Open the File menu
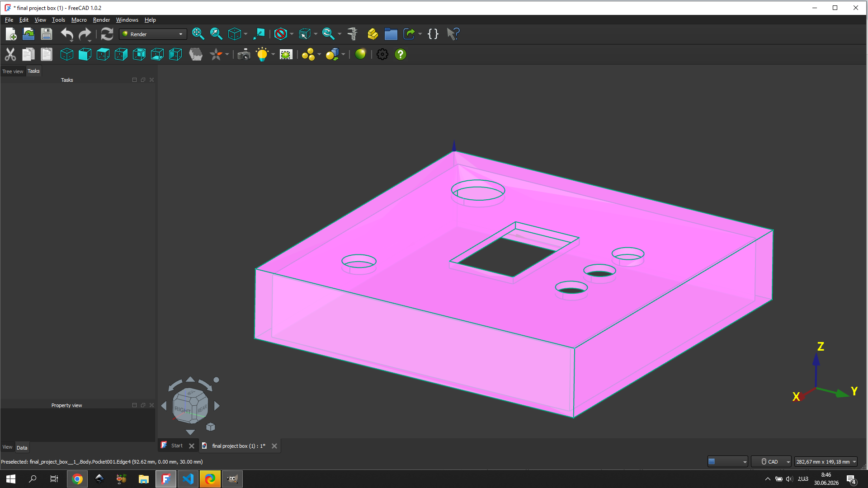 coord(9,20)
